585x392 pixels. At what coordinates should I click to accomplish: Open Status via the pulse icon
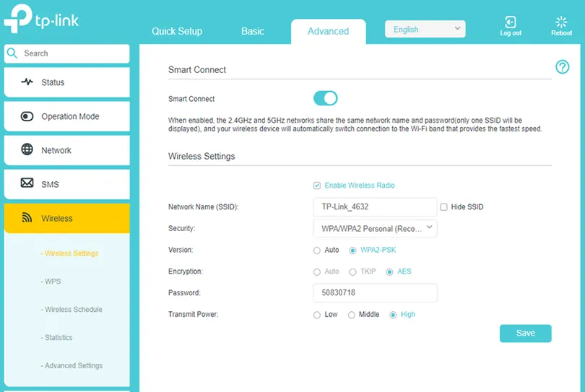coord(27,82)
